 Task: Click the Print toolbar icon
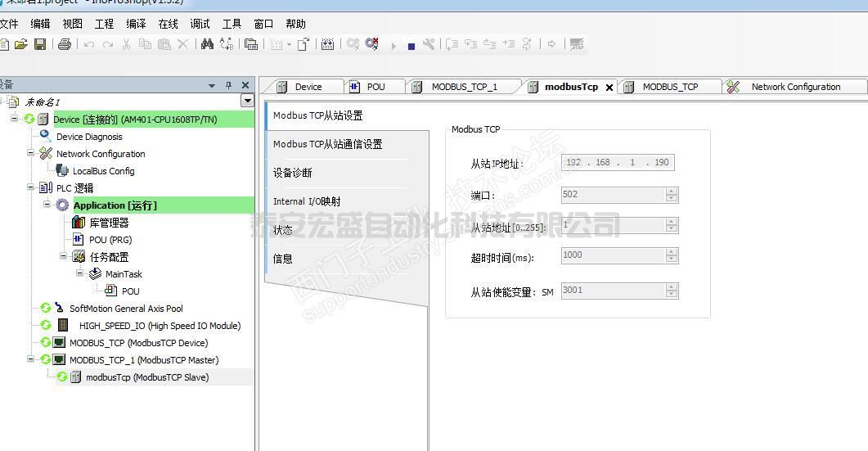coord(65,44)
